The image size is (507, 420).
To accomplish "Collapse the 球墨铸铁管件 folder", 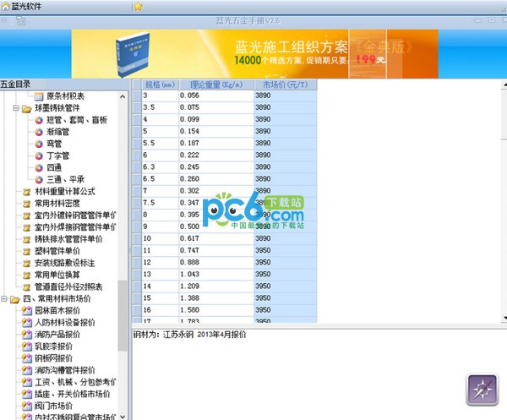I will (16, 109).
